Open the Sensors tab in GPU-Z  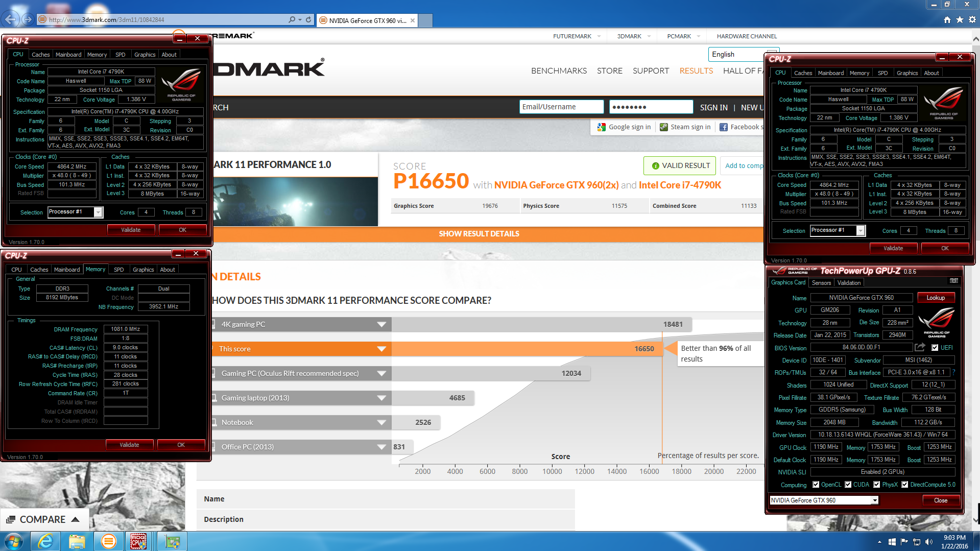coord(821,283)
